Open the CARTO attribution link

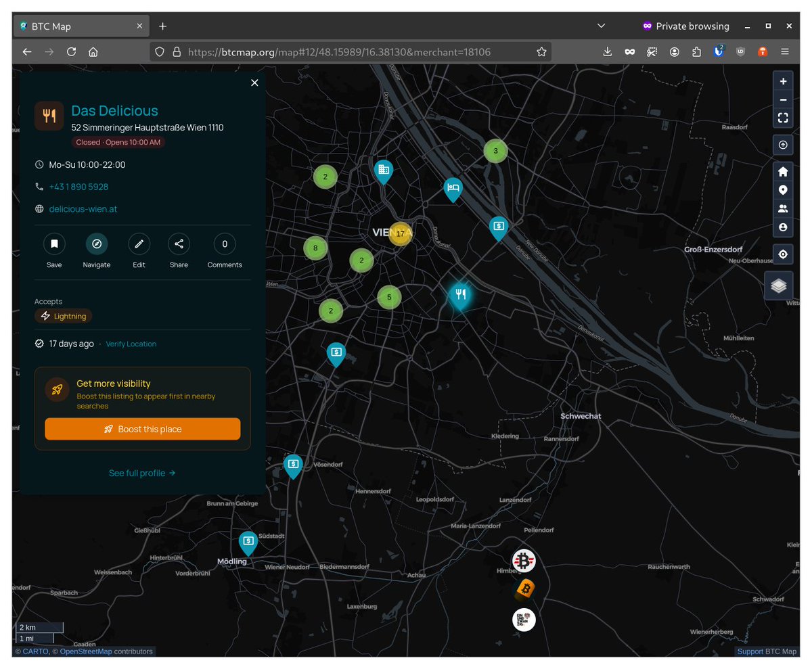tap(35, 651)
